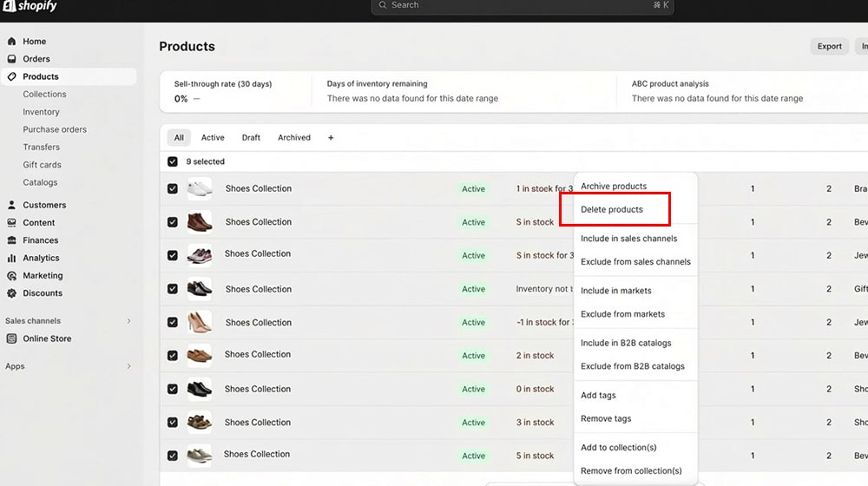The width and height of the screenshot is (868, 486).
Task: Open the pink high heels thumbnail
Action: (200, 322)
